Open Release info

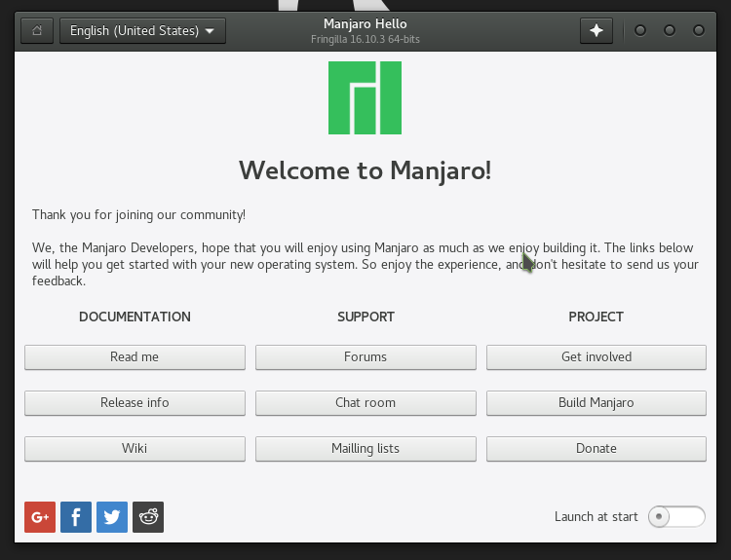pyautogui.click(x=135, y=403)
